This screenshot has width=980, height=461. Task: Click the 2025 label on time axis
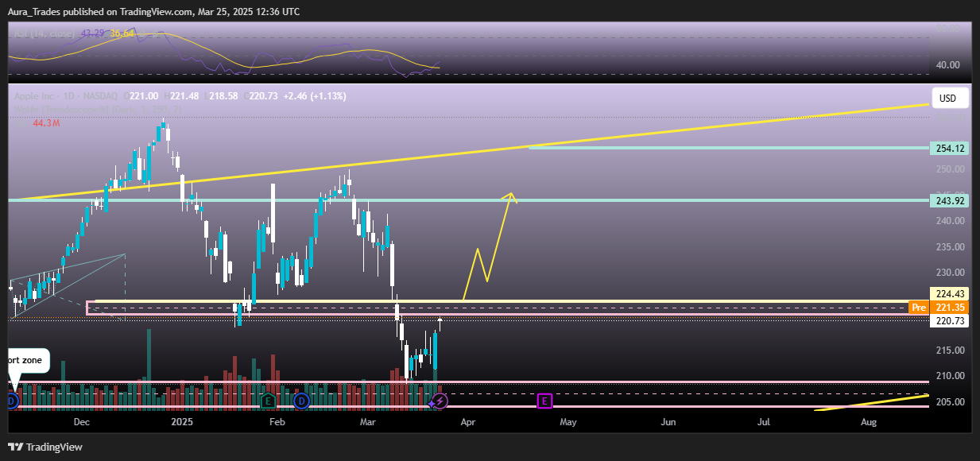click(182, 421)
